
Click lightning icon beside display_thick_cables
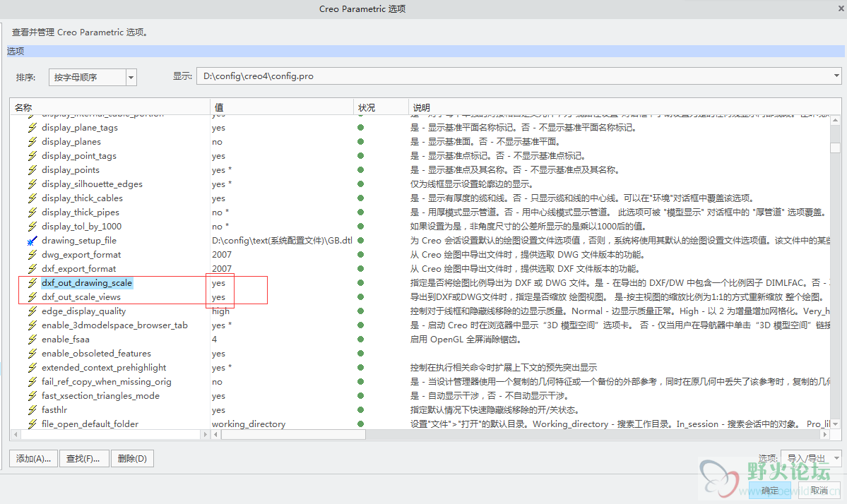pyautogui.click(x=32, y=198)
